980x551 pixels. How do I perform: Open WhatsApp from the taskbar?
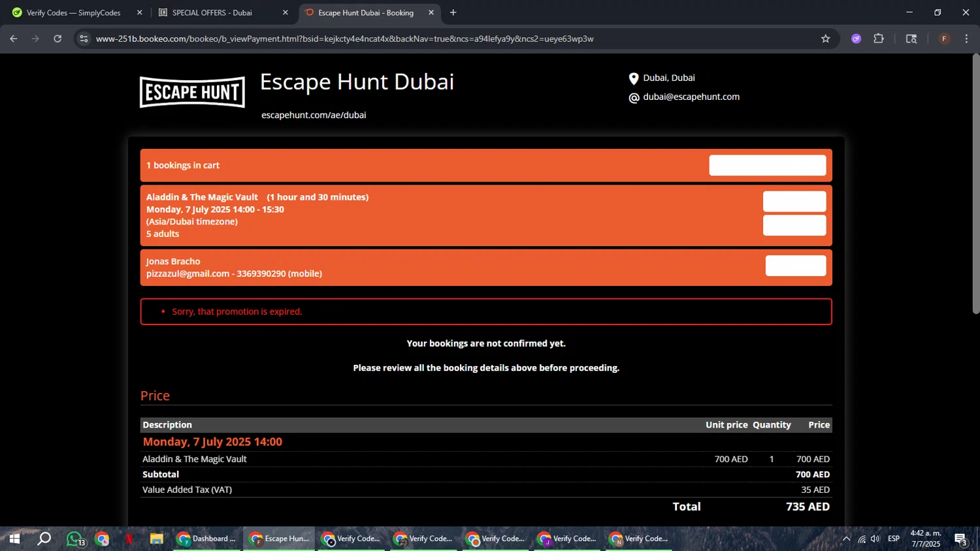[75, 539]
